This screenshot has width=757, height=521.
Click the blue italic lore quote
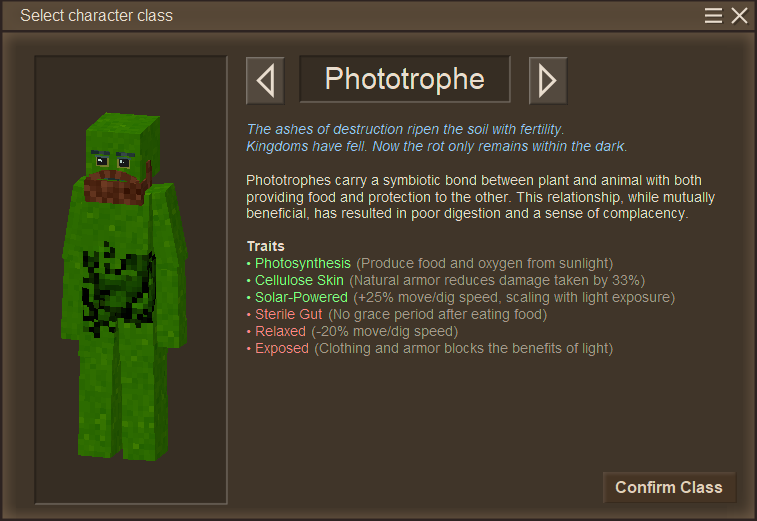(x=436, y=138)
